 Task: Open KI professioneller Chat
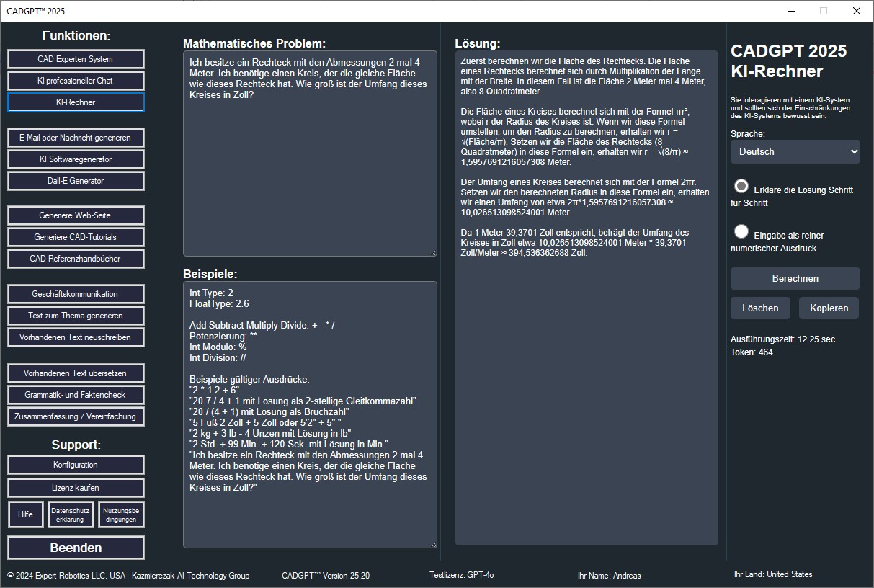76,81
